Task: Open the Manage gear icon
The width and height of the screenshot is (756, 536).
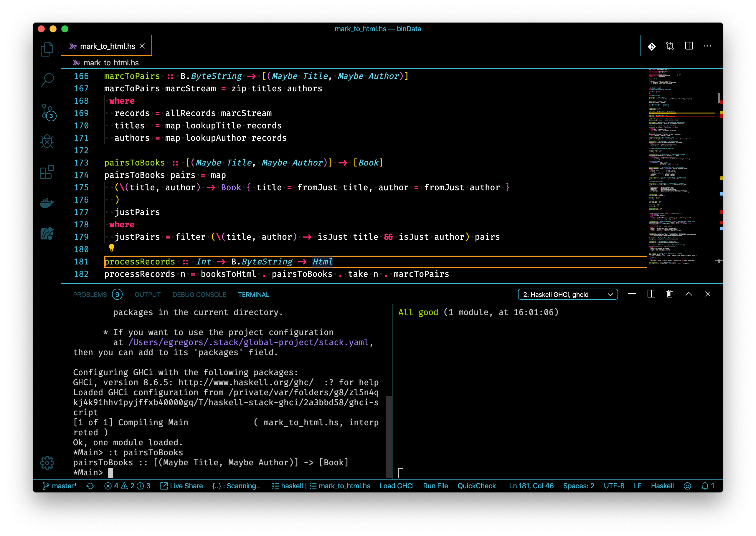Action: click(x=47, y=463)
